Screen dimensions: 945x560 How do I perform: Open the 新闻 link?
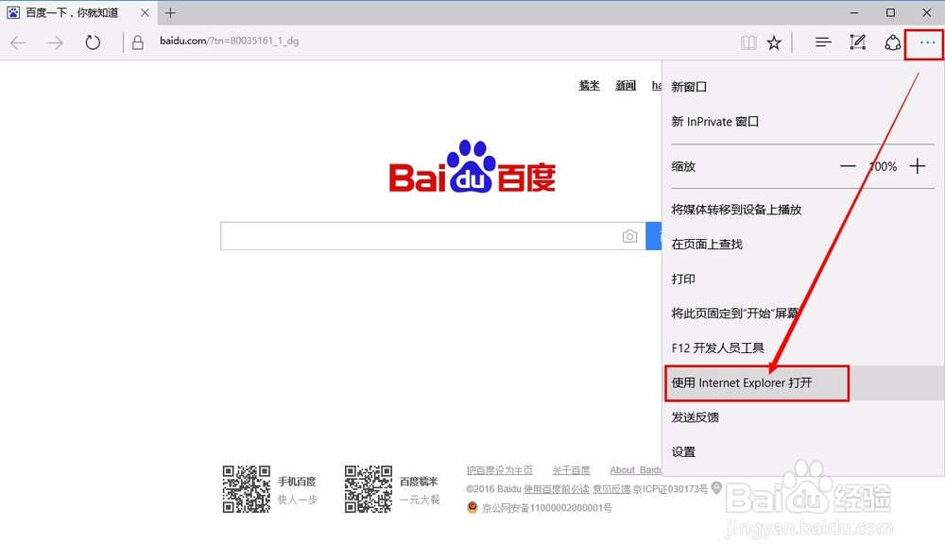[x=626, y=86]
